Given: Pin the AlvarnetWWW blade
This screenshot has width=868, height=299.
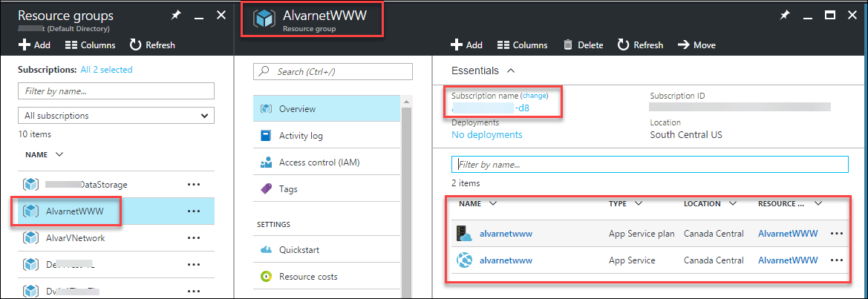Looking at the screenshot, I should (785, 16).
